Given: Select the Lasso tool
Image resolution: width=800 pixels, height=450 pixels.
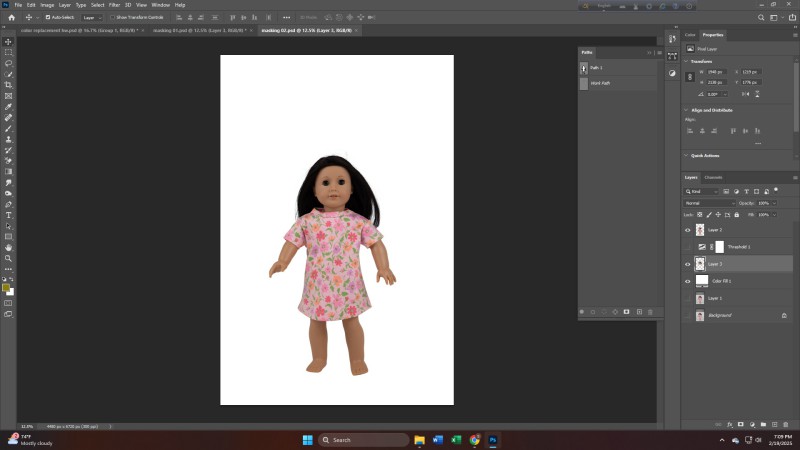Looking at the screenshot, I should pyautogui.click(x=9, y=63).
